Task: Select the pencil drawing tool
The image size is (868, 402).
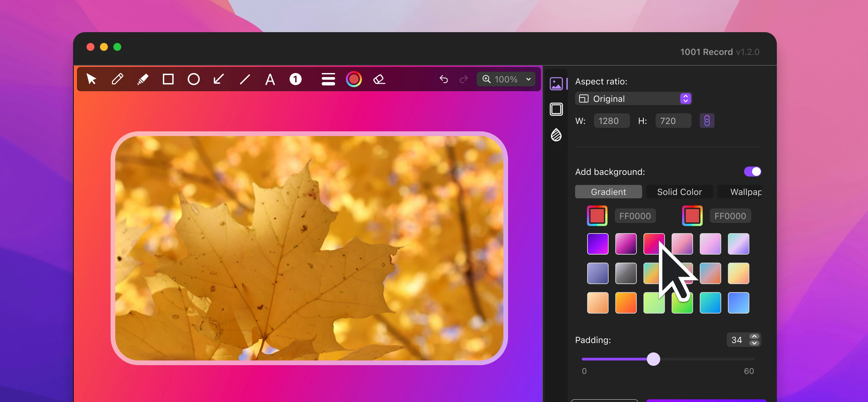Action: point(117,79)
